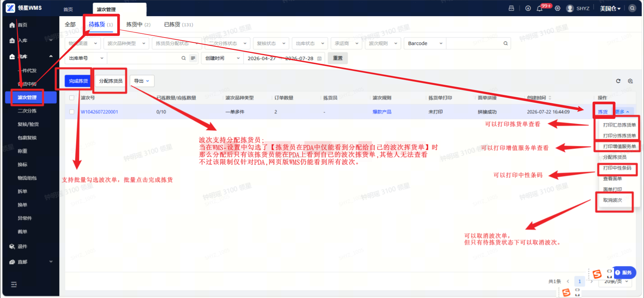
Task: Select 打印中性条码 from menu
Action: [x=617, y=168]
